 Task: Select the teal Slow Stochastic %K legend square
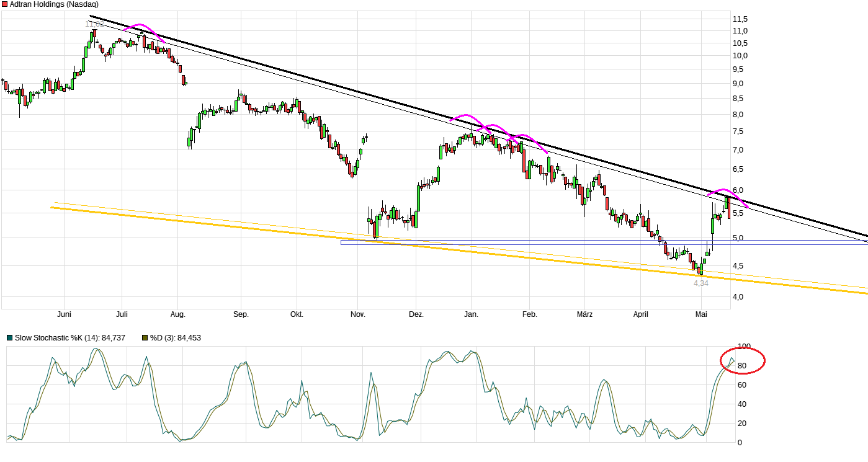tap(11, 338)
